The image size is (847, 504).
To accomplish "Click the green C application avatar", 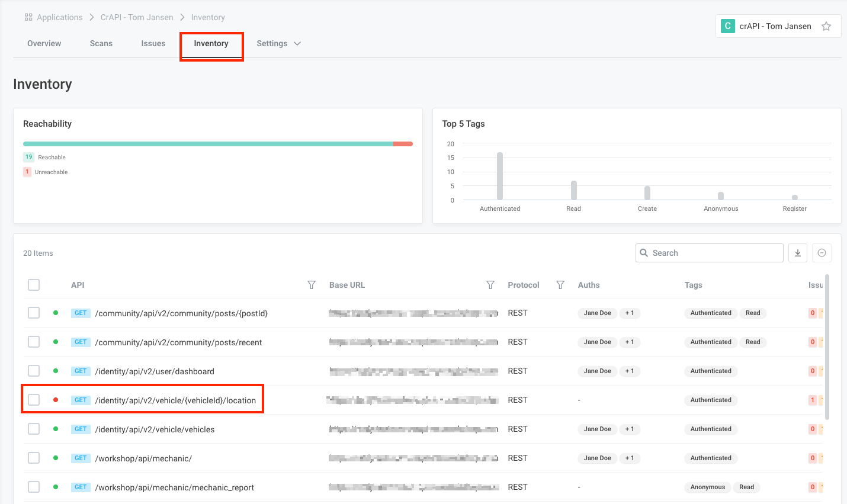I will [728, 26].
